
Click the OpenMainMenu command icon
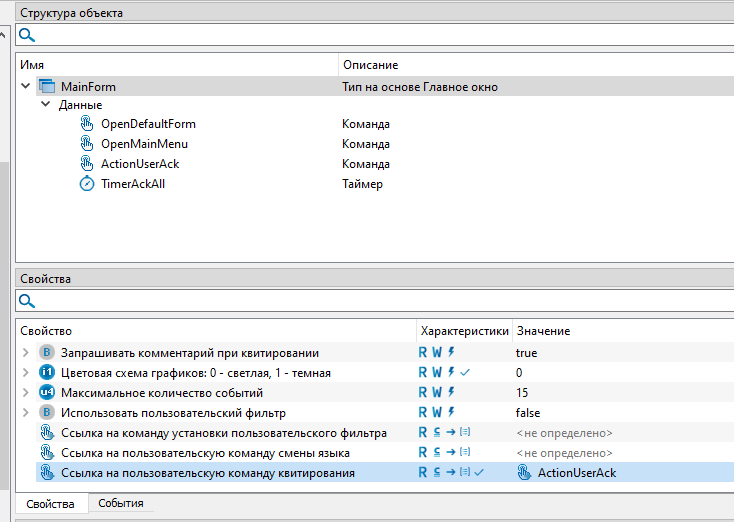pyautogui.click(x=87, y=144)
